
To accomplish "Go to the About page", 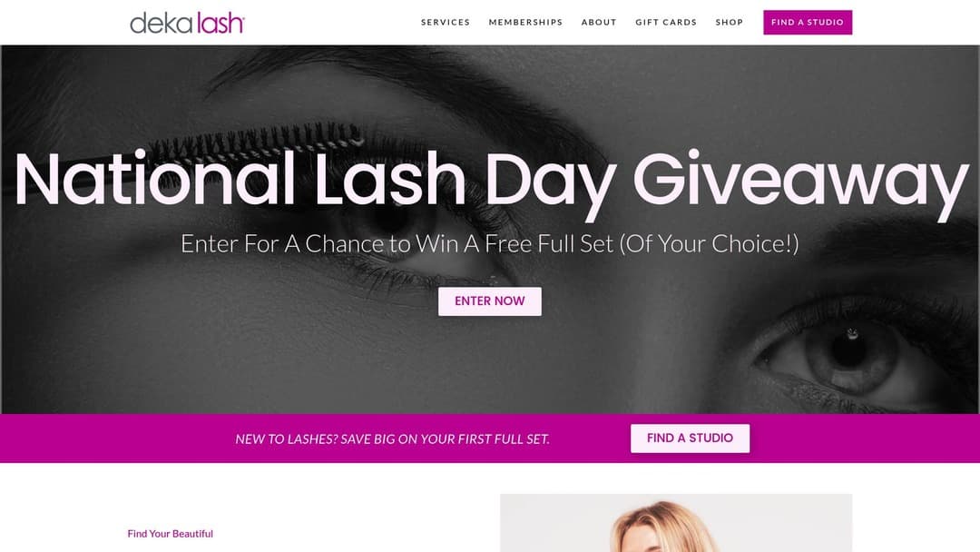I will click(x=599, y=22).
